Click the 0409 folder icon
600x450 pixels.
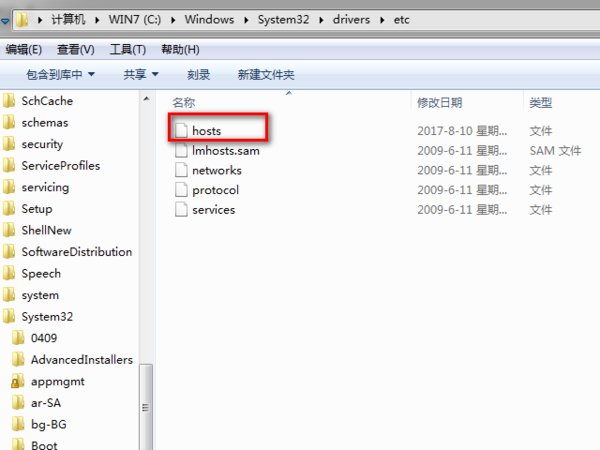[x=18, y=338]
